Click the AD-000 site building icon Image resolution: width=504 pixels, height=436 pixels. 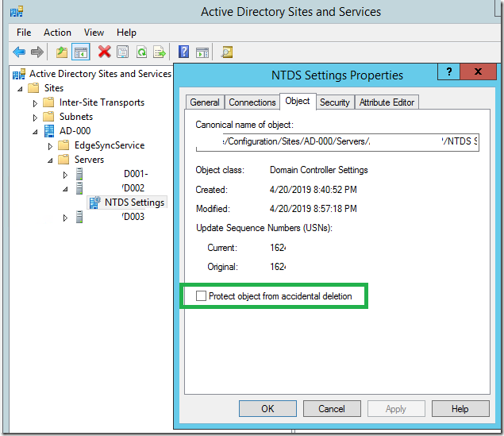49,131
